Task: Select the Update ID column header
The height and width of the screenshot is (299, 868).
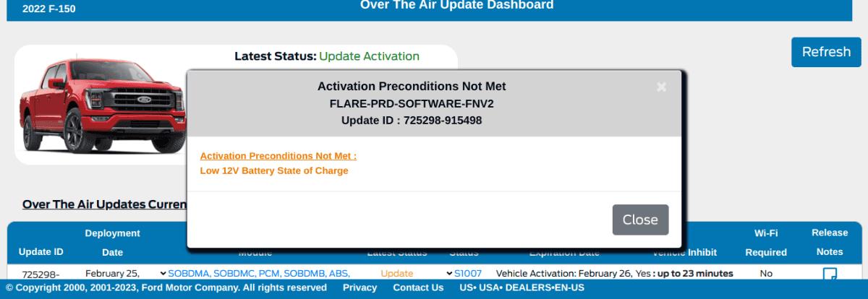Action: click(x=41, y=252)
